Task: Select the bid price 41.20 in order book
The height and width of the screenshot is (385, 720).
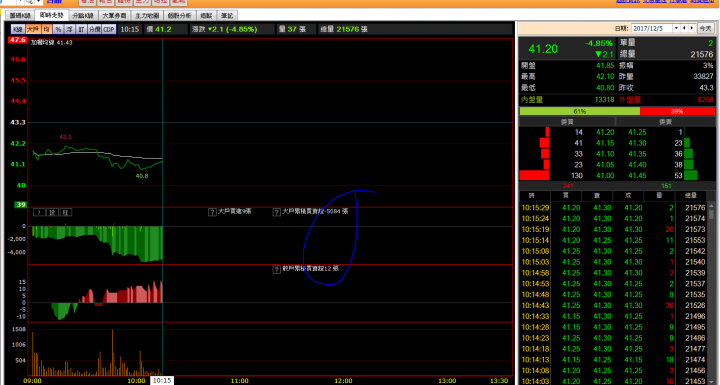Action: [x=605, y=132]
